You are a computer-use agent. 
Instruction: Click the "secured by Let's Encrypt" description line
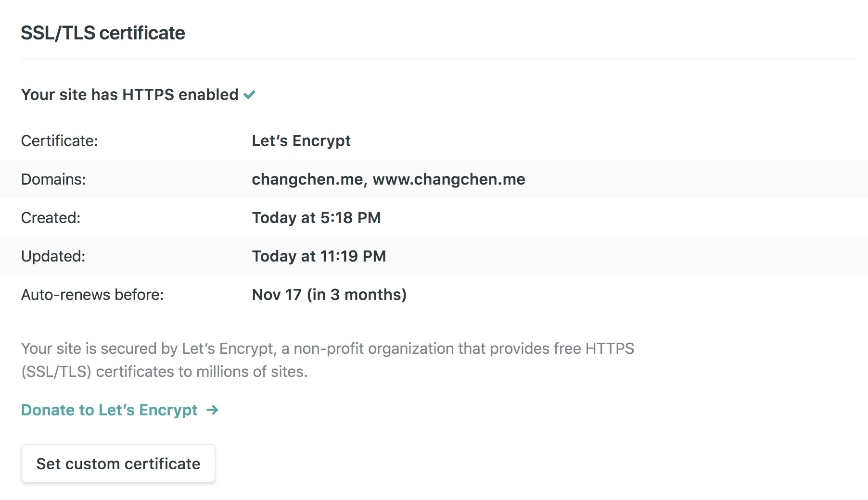(x=327, y=349)
